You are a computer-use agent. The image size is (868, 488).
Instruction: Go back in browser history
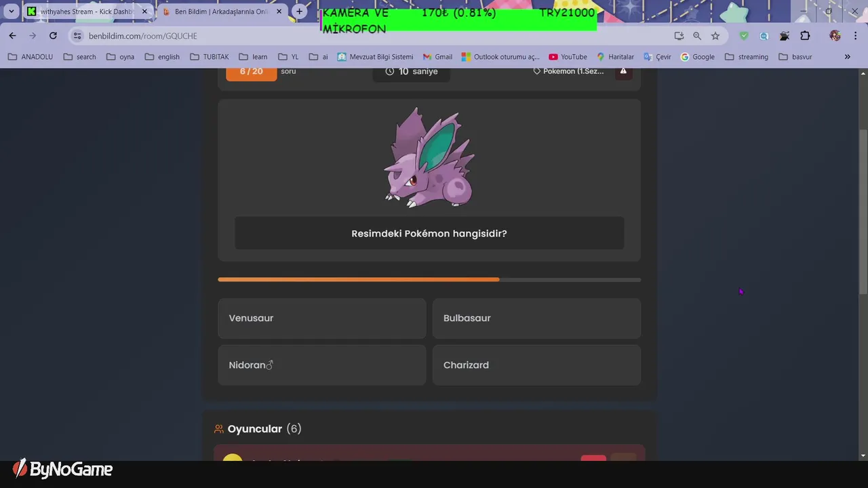(12, 36)
